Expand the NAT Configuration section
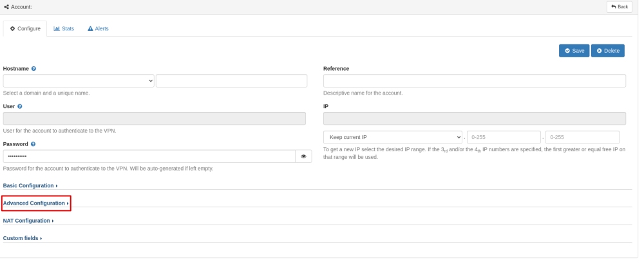This screenshot has width=644, height=269. (28, 221)
